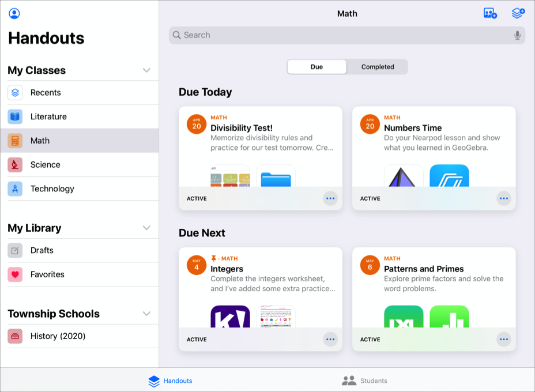Open the Students tab
The width and height of the screenshot is (535, 392).
(364, 380)
